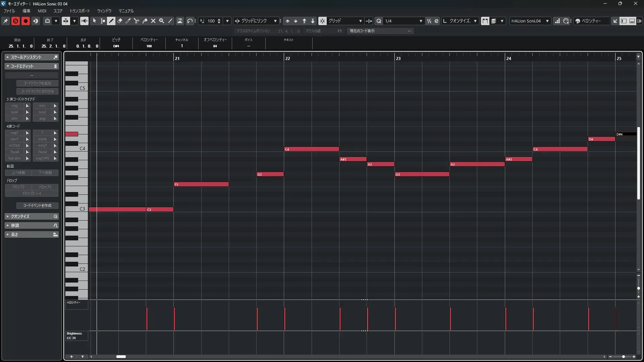Click the コードイベントを作成 button
Viewport: 644px width, 362px height.
pyautogui.click(x=37, y=205)
